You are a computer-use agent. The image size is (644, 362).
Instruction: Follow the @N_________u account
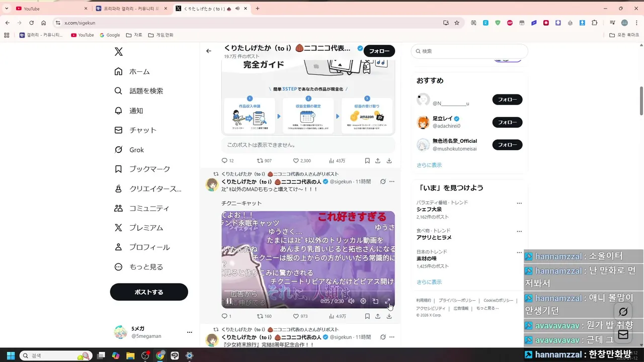point(507,100)
